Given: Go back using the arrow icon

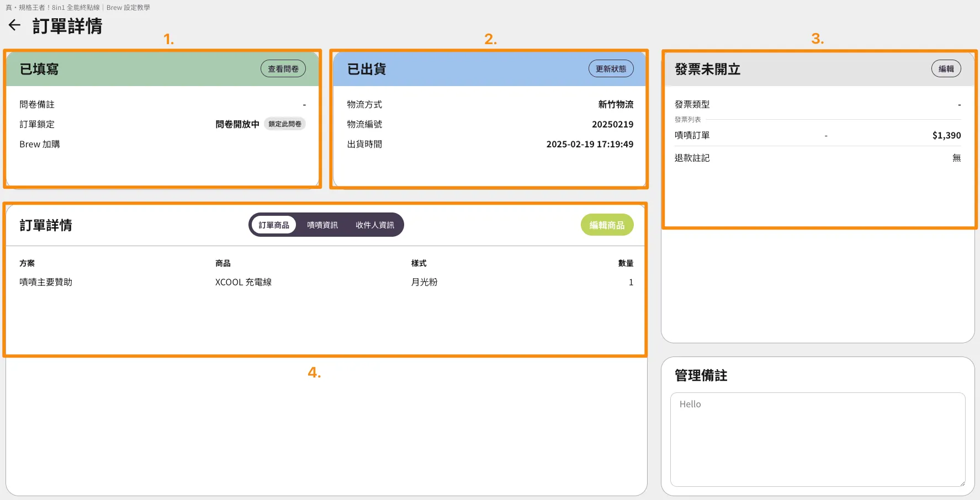Looking at the screenshot, I should pyautogui.click(x=14, y=25).
